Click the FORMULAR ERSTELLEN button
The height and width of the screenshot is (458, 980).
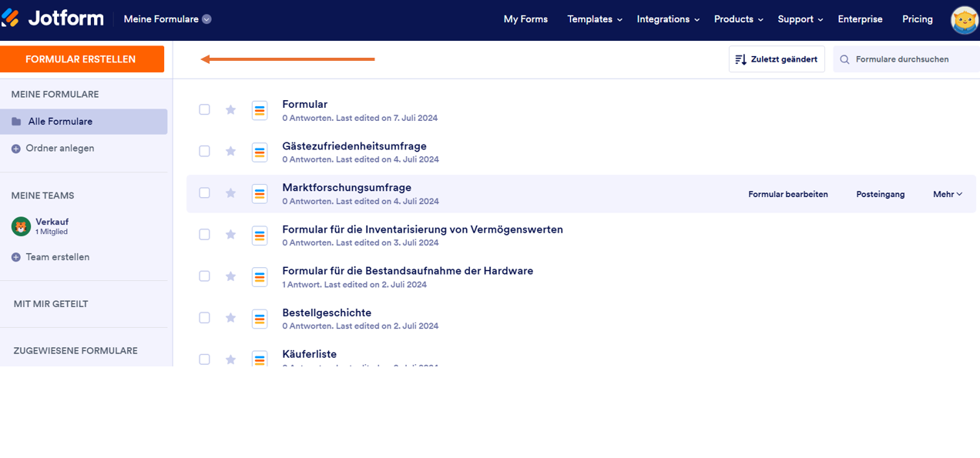[x=82, y=59]
